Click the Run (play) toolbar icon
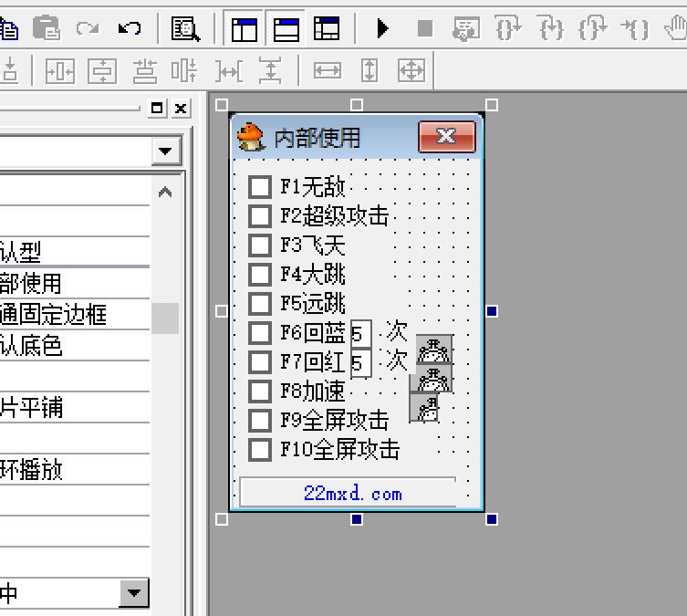687x616 pixels. [383, 28]
